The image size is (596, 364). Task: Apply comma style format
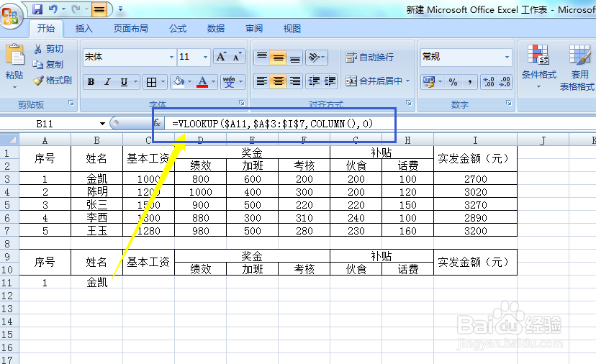(470, 82)
